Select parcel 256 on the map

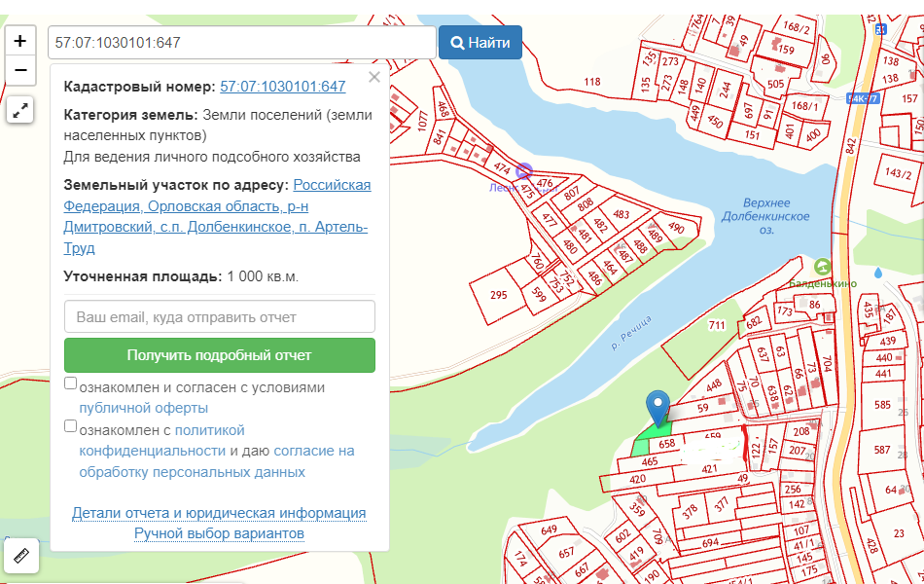[x=793, y=489]
